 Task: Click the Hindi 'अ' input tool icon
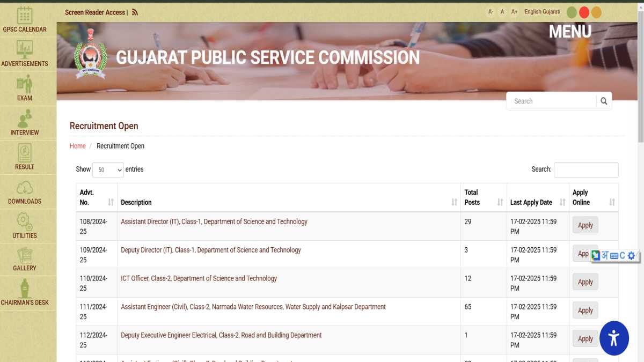[604, 256]
